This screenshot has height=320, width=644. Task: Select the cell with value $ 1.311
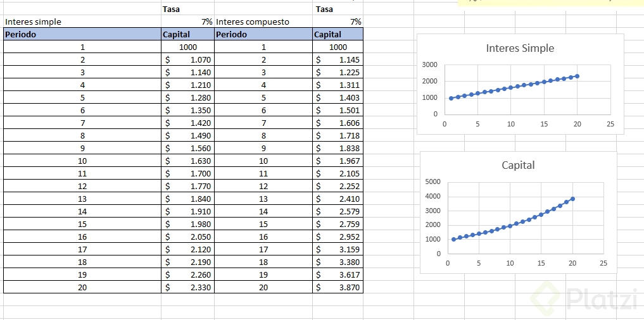click(338, 85)
